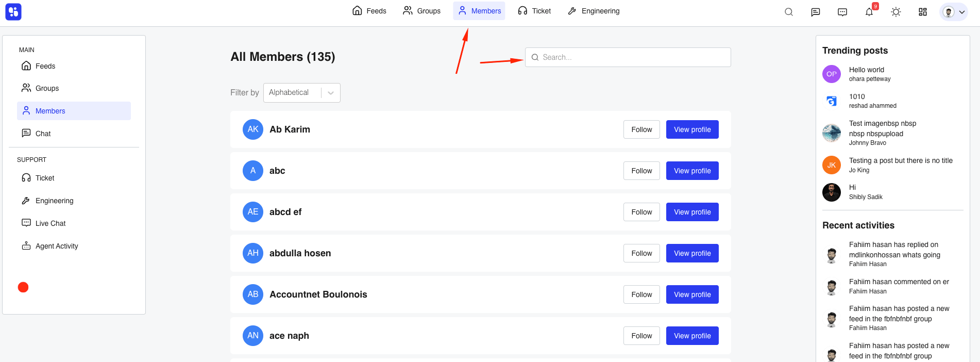
Task: Open trending post 'Hello world'
Action: click(867, 70)
